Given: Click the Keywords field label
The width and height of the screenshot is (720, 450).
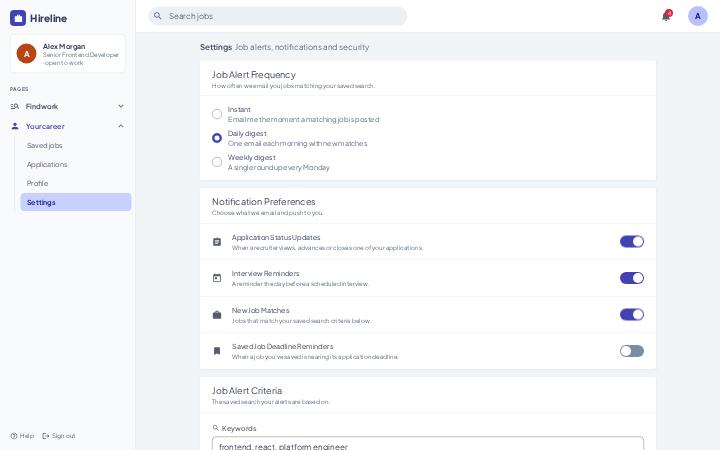Looking at the screenshot, I should pos(239,428).
